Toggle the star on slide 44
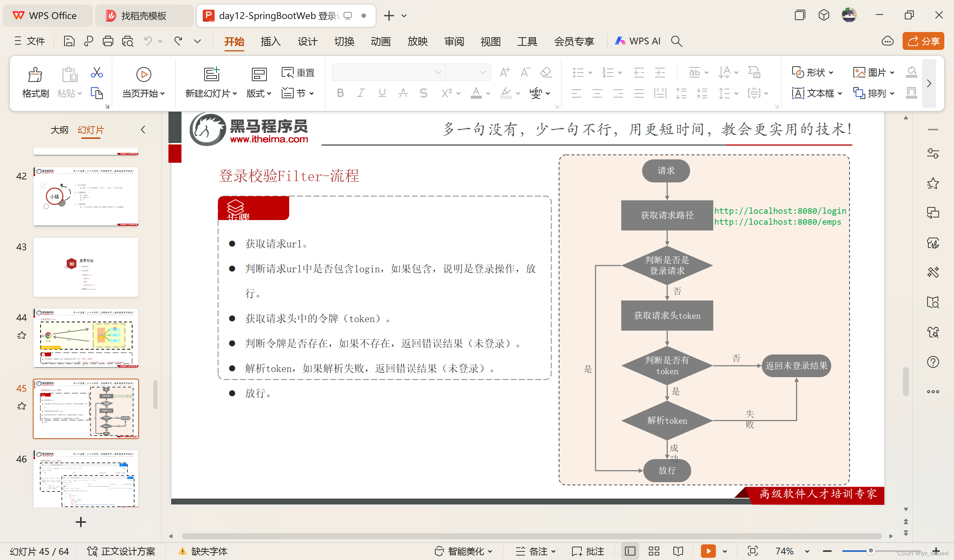This screenshot has height=560, width=954. point(22,335)
